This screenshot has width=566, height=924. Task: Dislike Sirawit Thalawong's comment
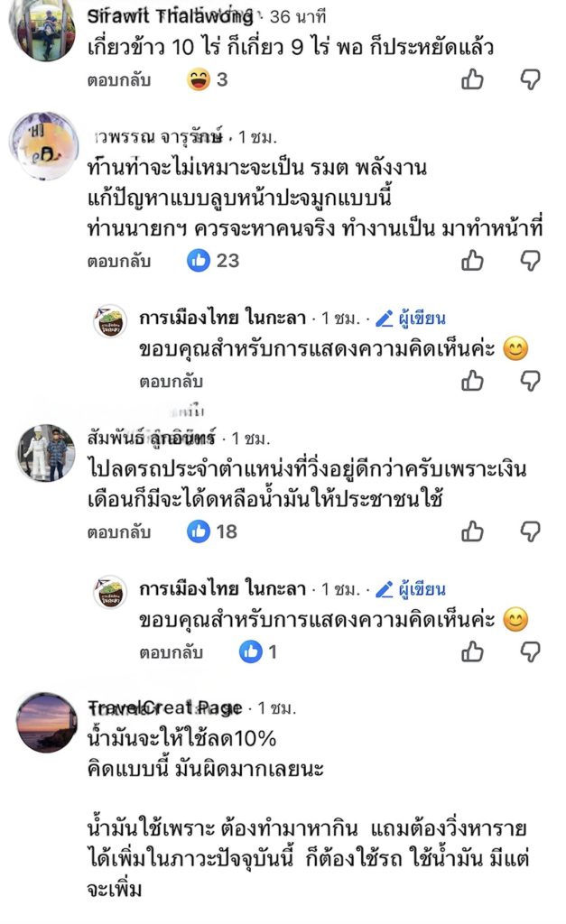tap(530, 80)
